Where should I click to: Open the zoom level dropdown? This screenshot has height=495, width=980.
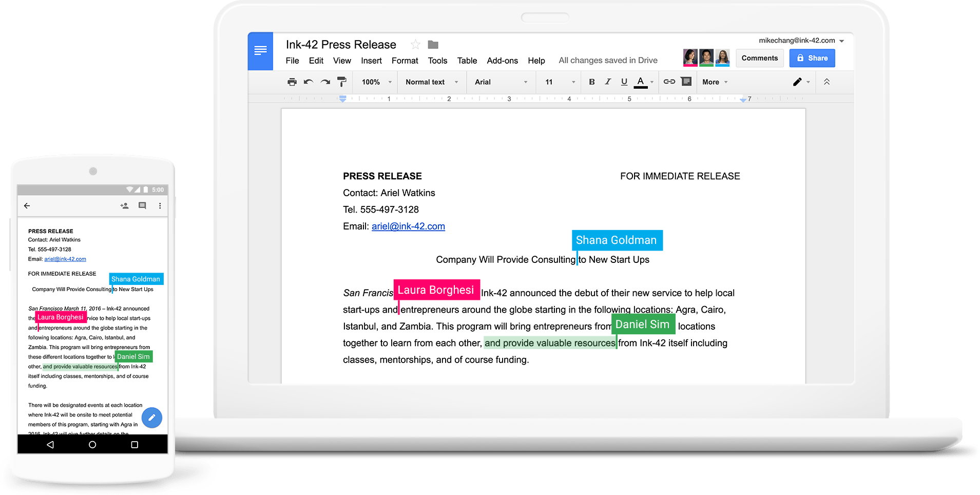tap(375, 82)
